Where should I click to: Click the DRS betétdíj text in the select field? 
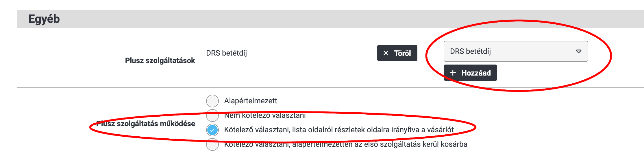click(470, 51)
